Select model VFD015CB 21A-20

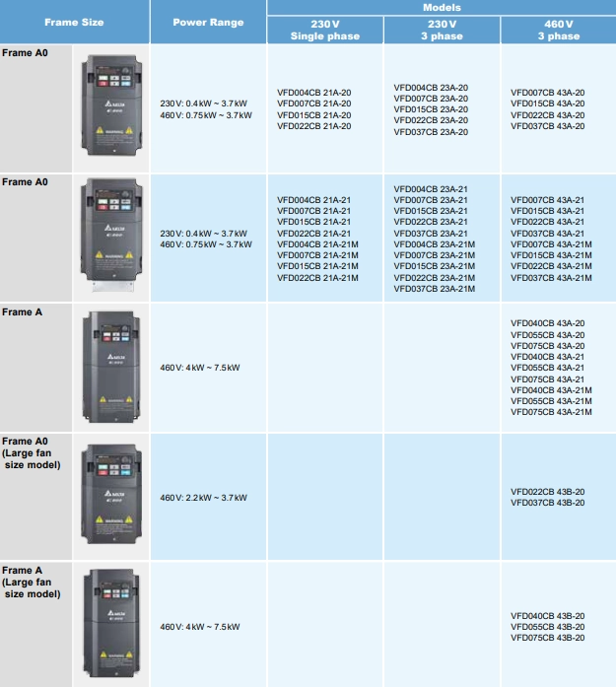pyautogui.click(x=313, y=115)
